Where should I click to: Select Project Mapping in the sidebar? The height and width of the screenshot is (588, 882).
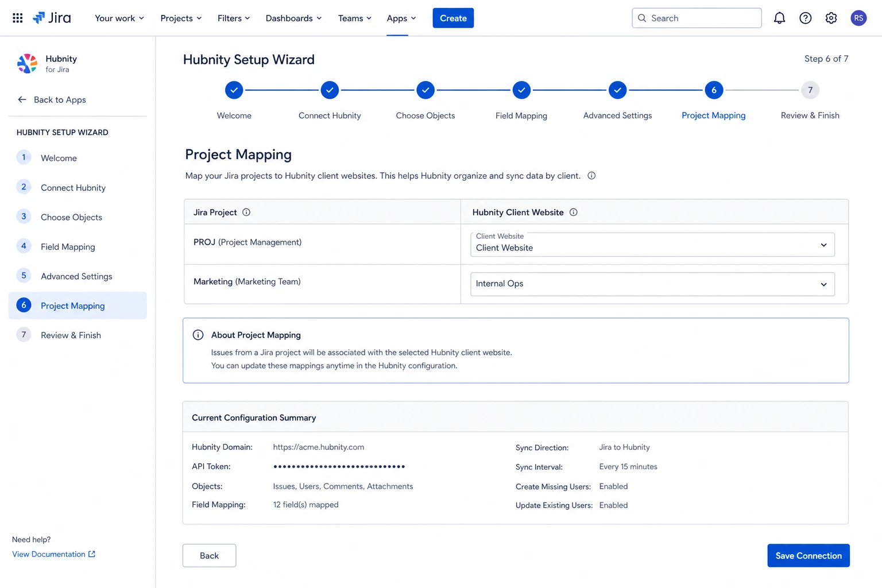[78, 305]
